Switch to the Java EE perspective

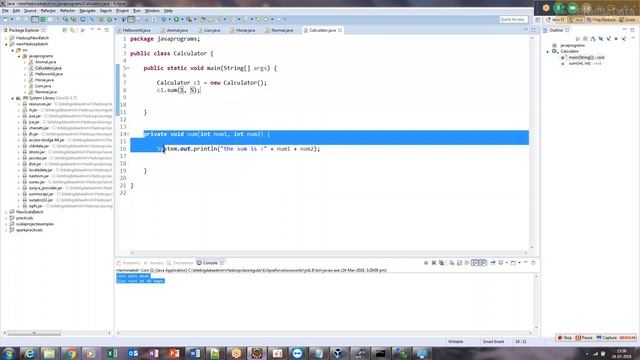pos(555,20)
